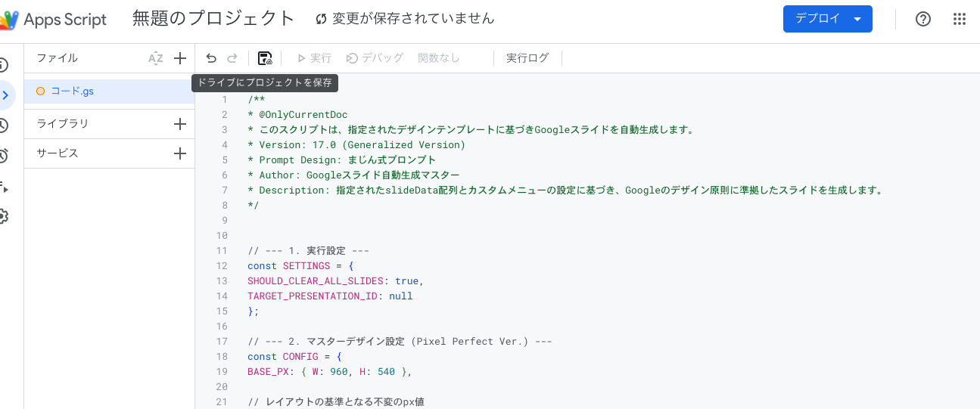The height and width of the screenshot is (409, 980).
Task: Open the help question mark menu
Action: pyautogui.click(x=922, y=19)
